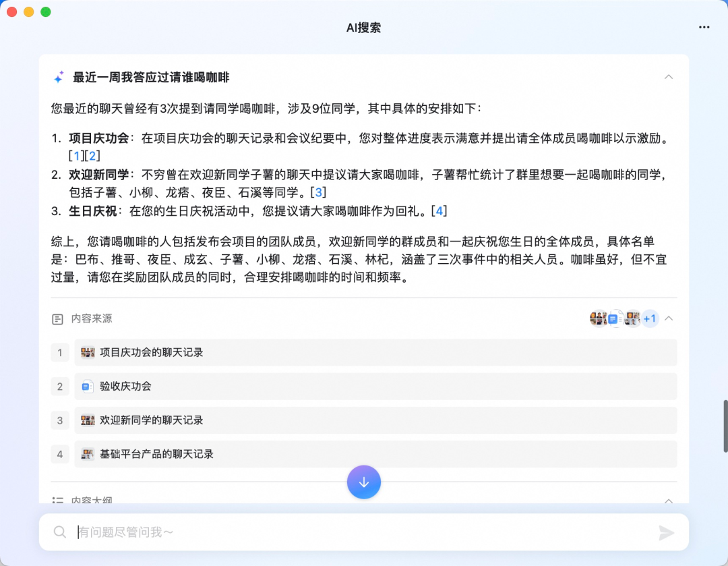Minimize the window with the yellow button
Viewport: 728px width, 566px height.
pyautogui.click(x=29, y=11)
